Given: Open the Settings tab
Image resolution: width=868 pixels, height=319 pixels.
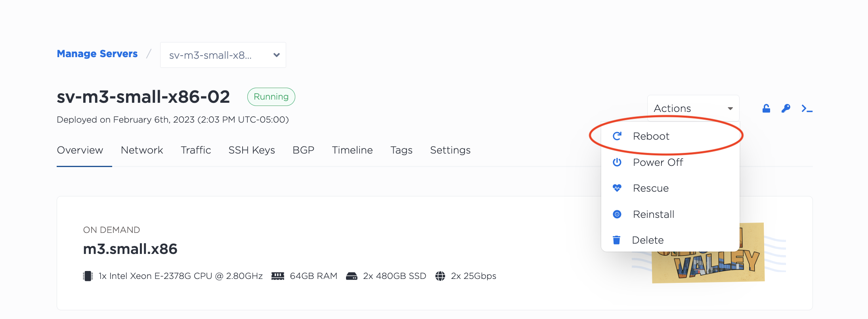Looking at the screenshot, I should 450,150.
